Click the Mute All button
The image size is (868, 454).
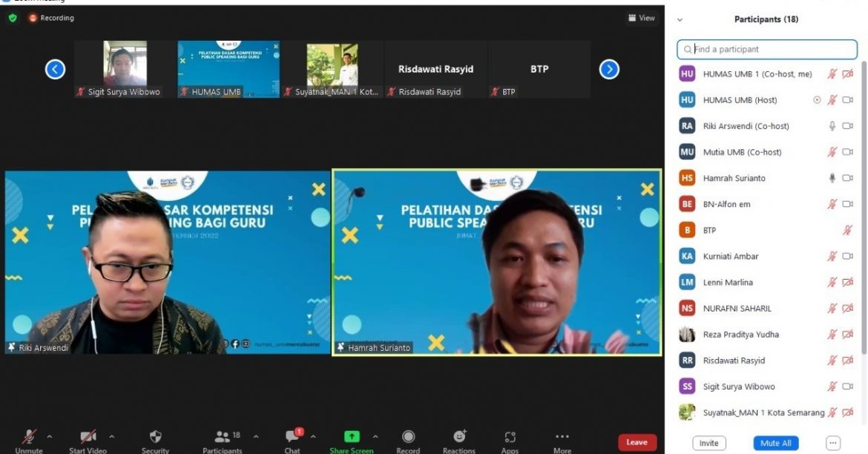(x=775, y=442)
